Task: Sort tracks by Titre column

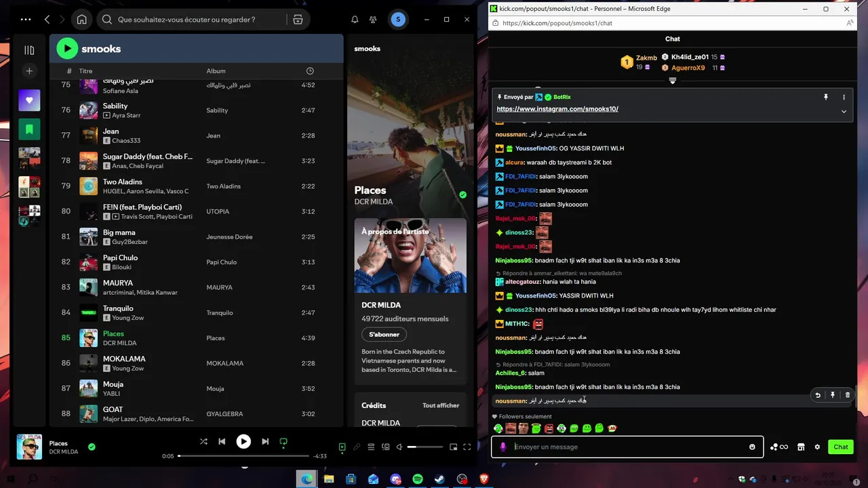Action: [85, 70]
